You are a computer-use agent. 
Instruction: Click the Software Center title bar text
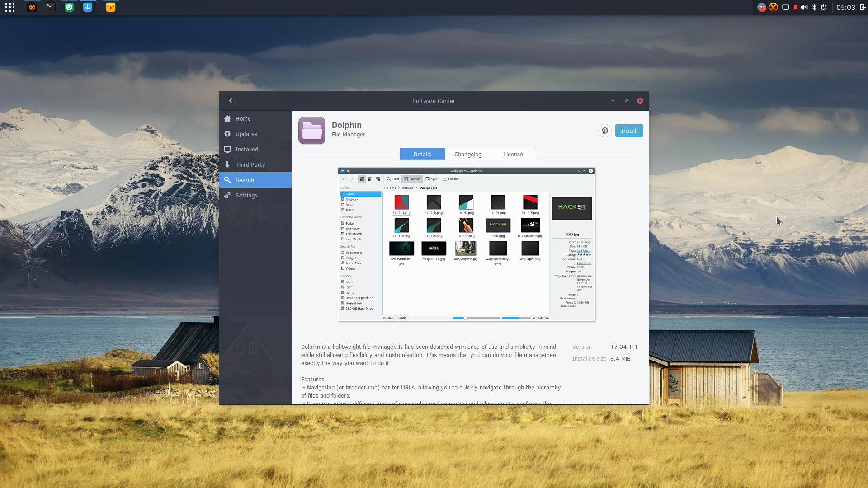(434, 101)
